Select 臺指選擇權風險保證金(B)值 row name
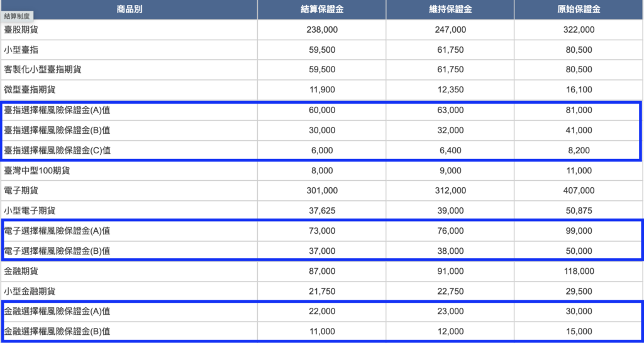 57,131
